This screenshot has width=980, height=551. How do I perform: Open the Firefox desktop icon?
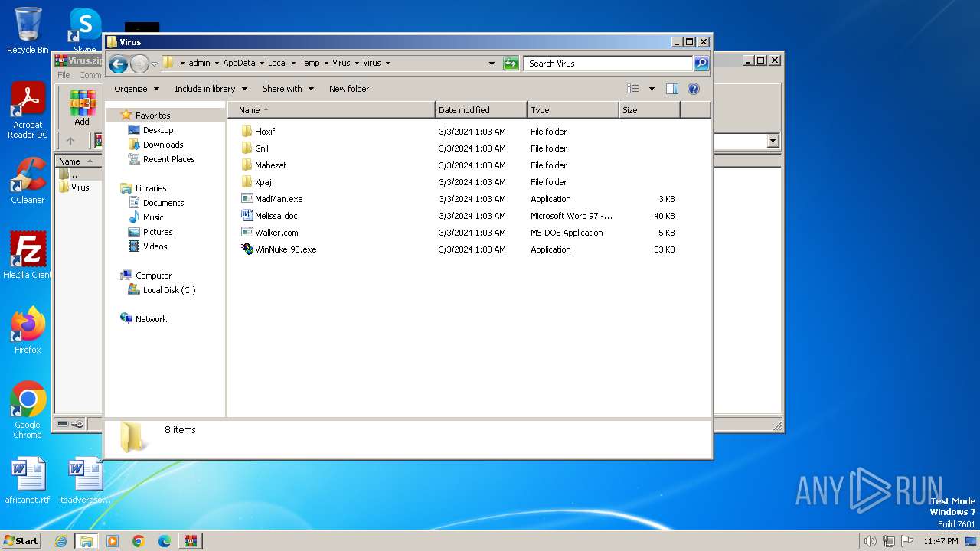28,331
